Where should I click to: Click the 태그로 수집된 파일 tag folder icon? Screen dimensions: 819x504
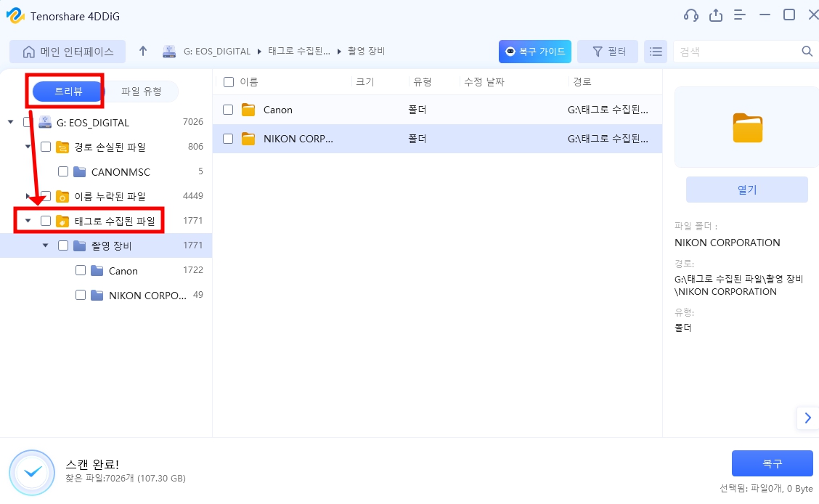click(62, 221)
